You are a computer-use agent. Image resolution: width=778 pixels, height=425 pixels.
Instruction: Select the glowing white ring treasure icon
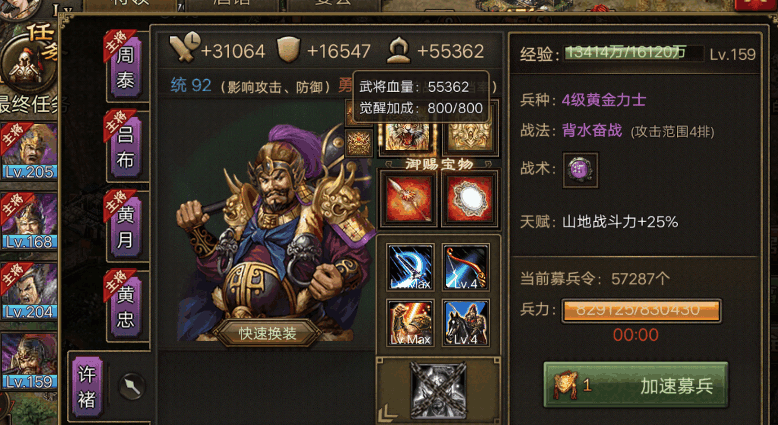[x=469, y=198]
